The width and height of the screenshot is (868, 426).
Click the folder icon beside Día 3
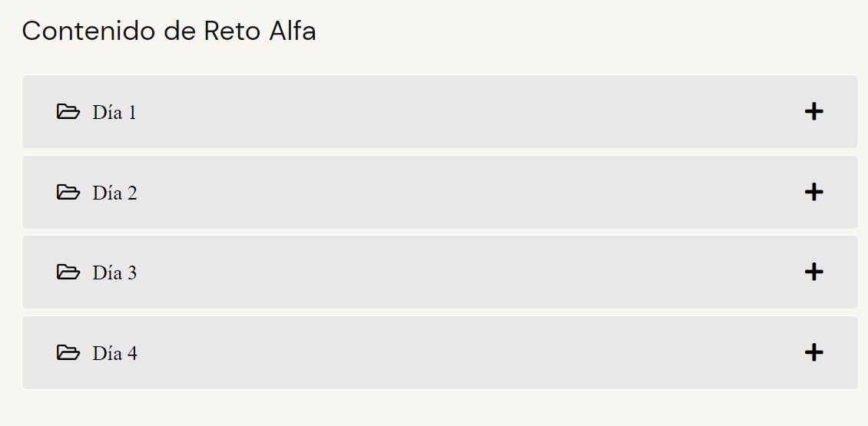[x=68, y=272]
